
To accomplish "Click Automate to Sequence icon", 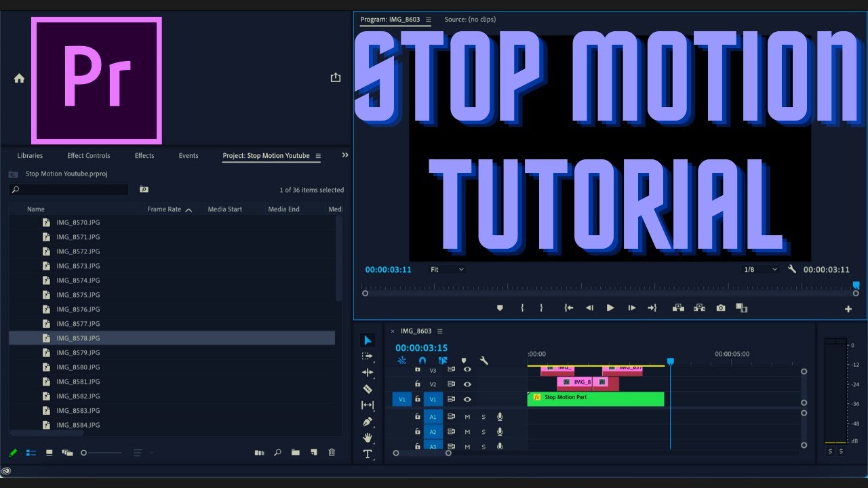I will 259,453.
